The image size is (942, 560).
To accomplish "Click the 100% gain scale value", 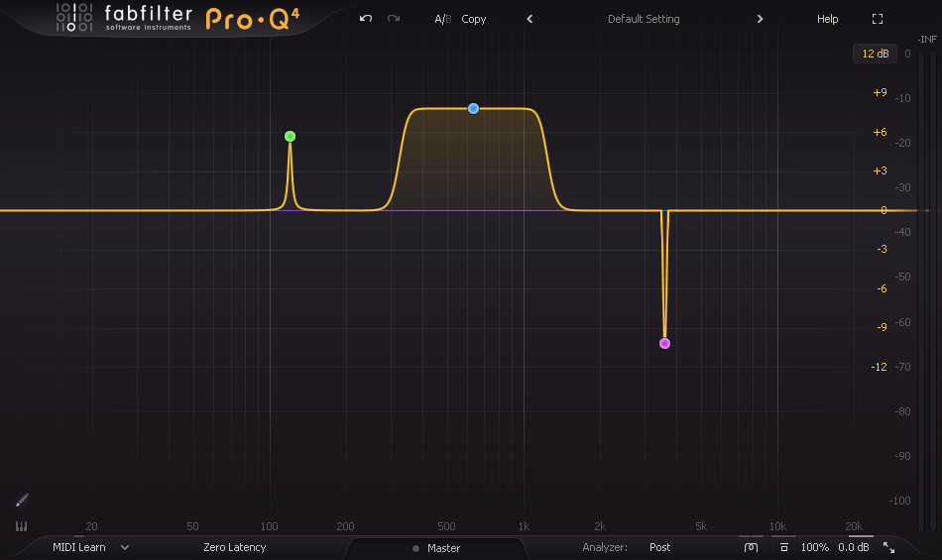I will coord(815,547).
